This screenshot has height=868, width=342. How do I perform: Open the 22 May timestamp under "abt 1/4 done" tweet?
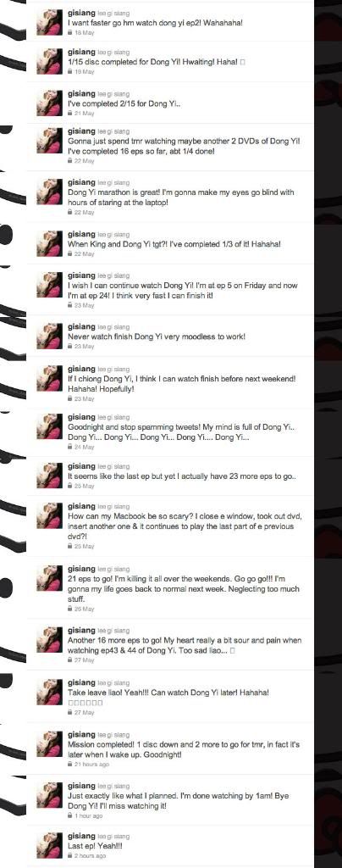[85, 161]
